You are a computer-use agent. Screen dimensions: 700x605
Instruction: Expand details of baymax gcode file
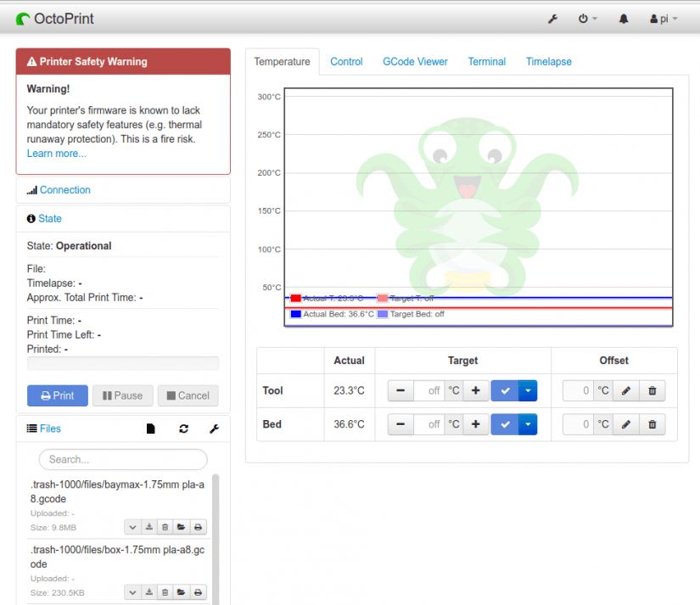(x=132, y=527)
